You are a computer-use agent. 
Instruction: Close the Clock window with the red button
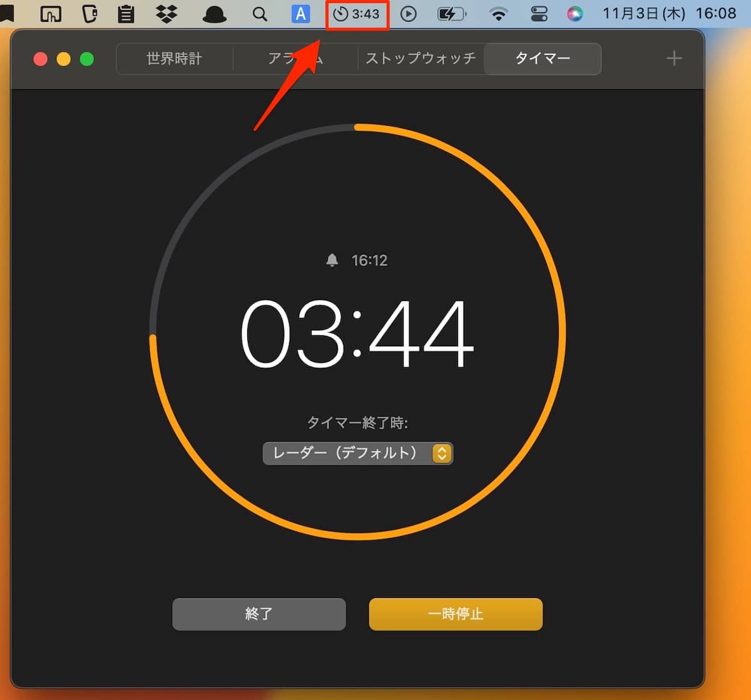pyautogui.click(x=41, y=59)
